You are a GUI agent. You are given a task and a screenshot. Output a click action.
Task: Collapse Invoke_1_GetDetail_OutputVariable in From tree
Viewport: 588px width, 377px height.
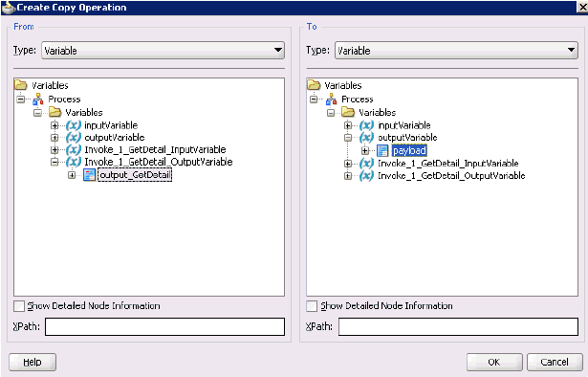click(x=54, y=162)
